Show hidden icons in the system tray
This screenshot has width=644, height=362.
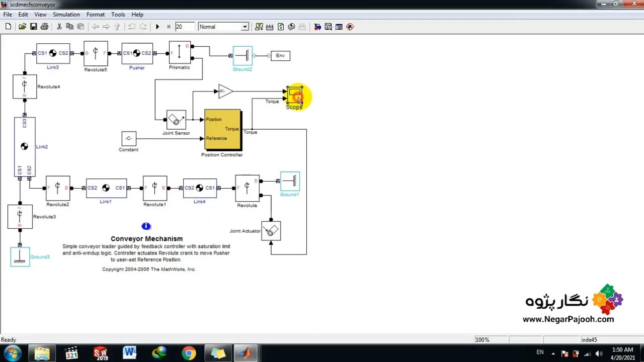[x=553, y=353]
